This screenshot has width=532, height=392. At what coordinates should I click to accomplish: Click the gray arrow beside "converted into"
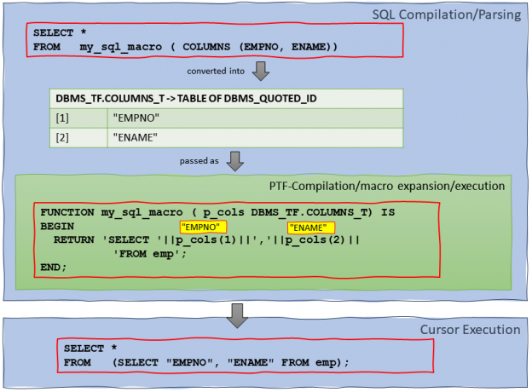pos(261,72)
